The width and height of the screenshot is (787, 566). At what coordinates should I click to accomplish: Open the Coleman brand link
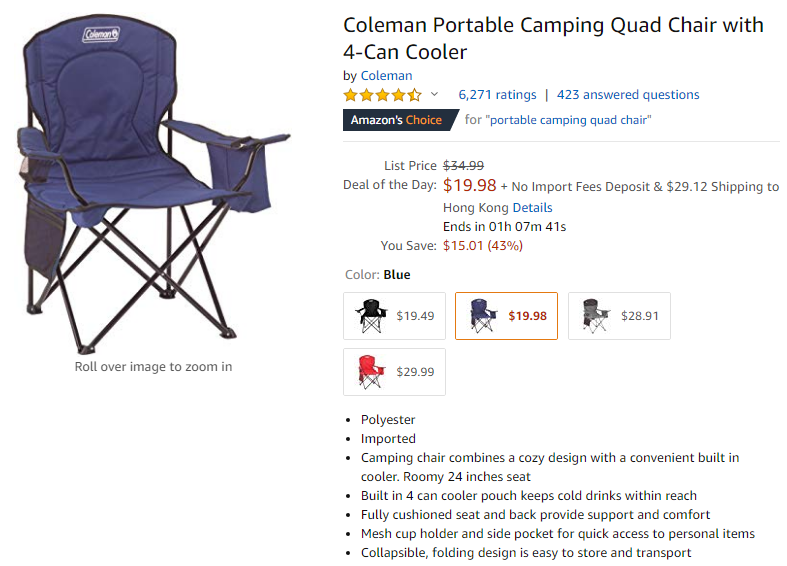tap(386, 76)
